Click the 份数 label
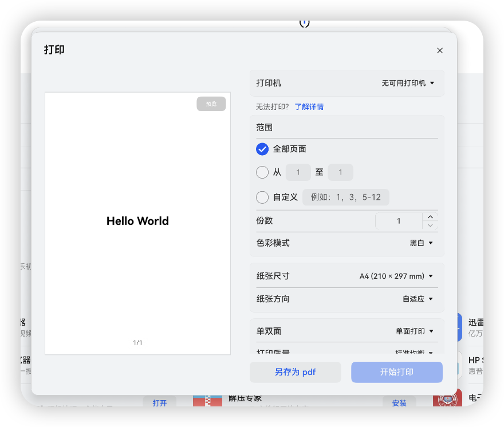The width and height of the screenshot is (504, 427). coord(264,221)
